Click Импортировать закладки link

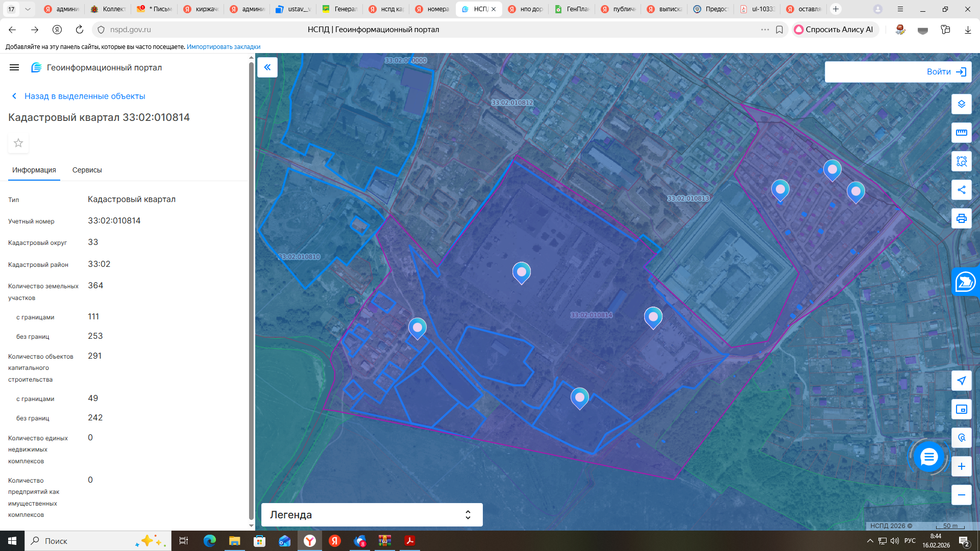[x=224, y=47]
